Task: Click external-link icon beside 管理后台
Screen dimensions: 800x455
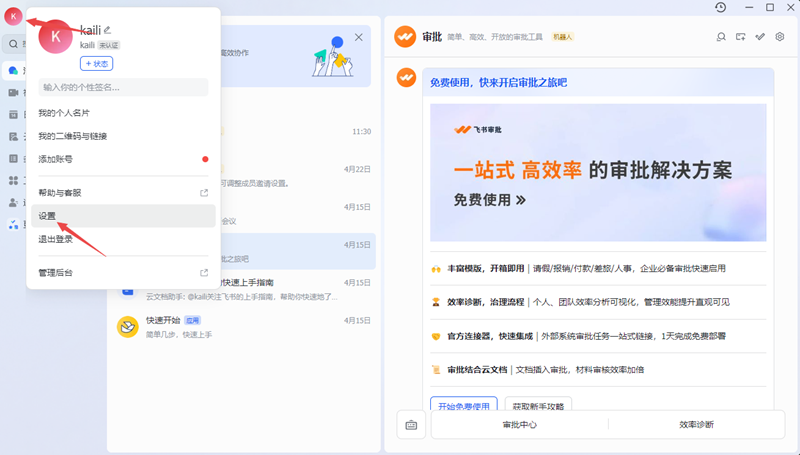Action: pyautogui.click(x=204, y=273)
